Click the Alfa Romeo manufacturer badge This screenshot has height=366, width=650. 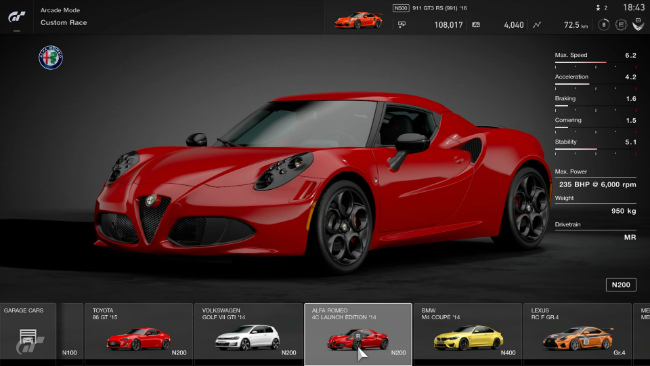click(51, 57)
